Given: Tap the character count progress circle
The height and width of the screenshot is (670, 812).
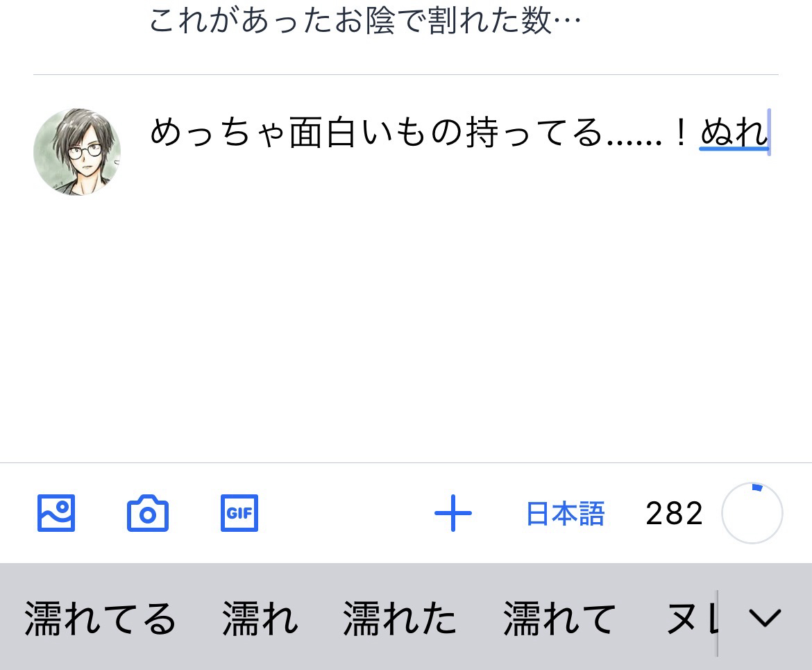Looking at the screenshot, I should click(x=752, y=513).
